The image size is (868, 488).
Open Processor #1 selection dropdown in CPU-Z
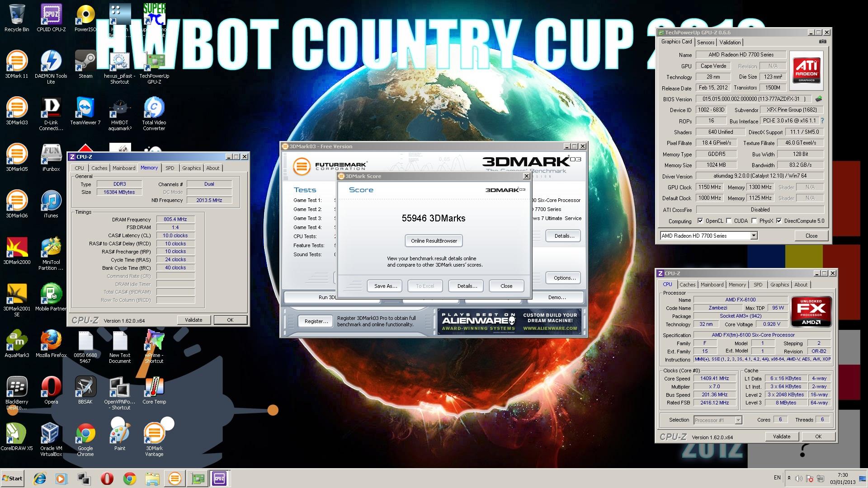coord(738,420)
